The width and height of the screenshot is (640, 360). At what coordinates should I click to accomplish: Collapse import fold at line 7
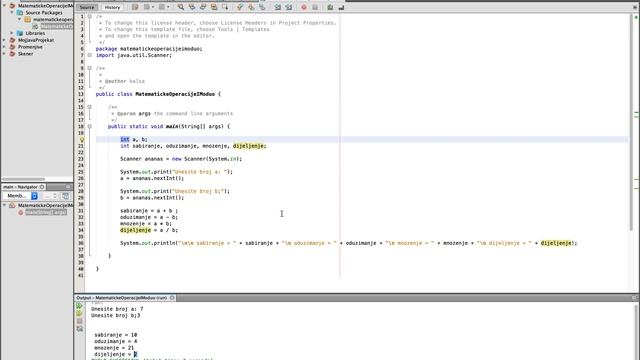tap(89, 55)
